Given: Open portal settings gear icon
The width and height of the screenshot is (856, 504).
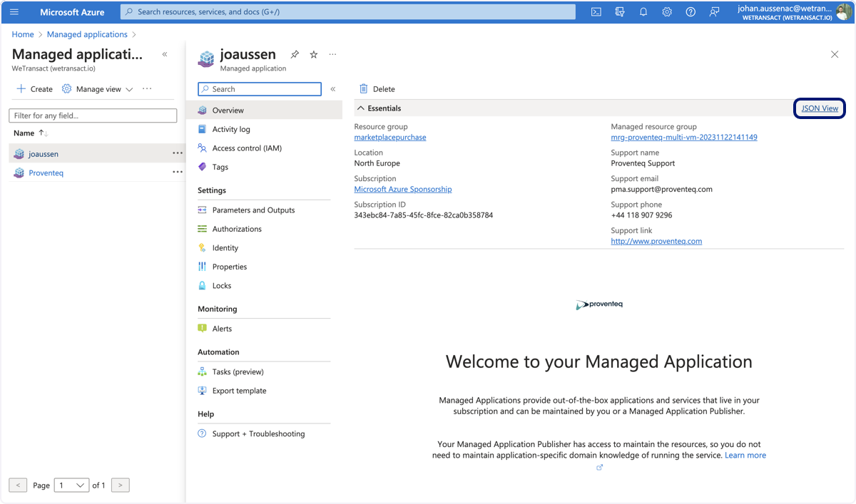Looking at the screenshot, I should coord(667,12).
